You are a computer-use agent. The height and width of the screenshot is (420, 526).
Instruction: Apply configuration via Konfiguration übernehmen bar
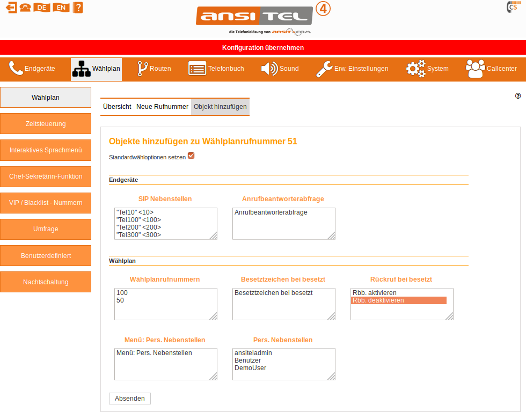click(263, 48)
